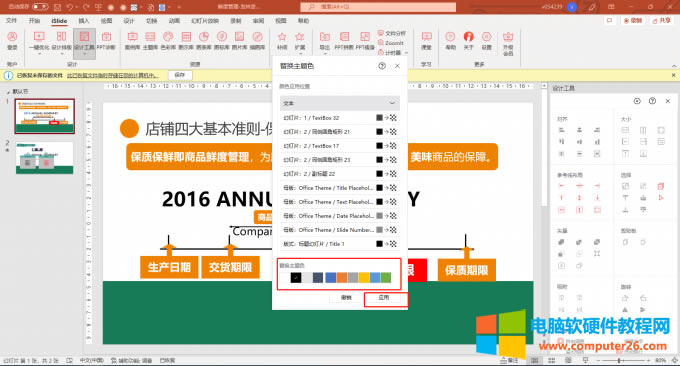Click 保存 in the yellow recovery bar
680x366 pixels.
coord(180,75)
